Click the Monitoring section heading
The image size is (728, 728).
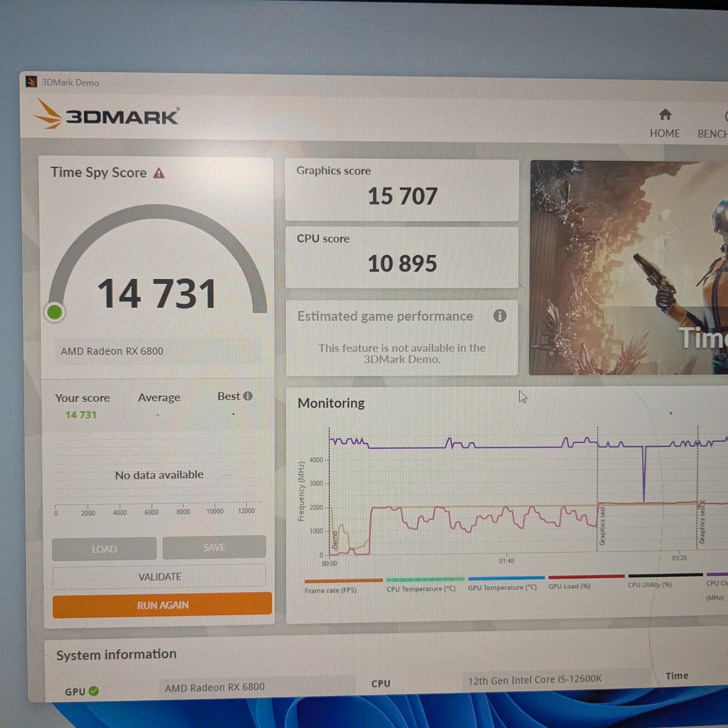click(x=331, y=403)
